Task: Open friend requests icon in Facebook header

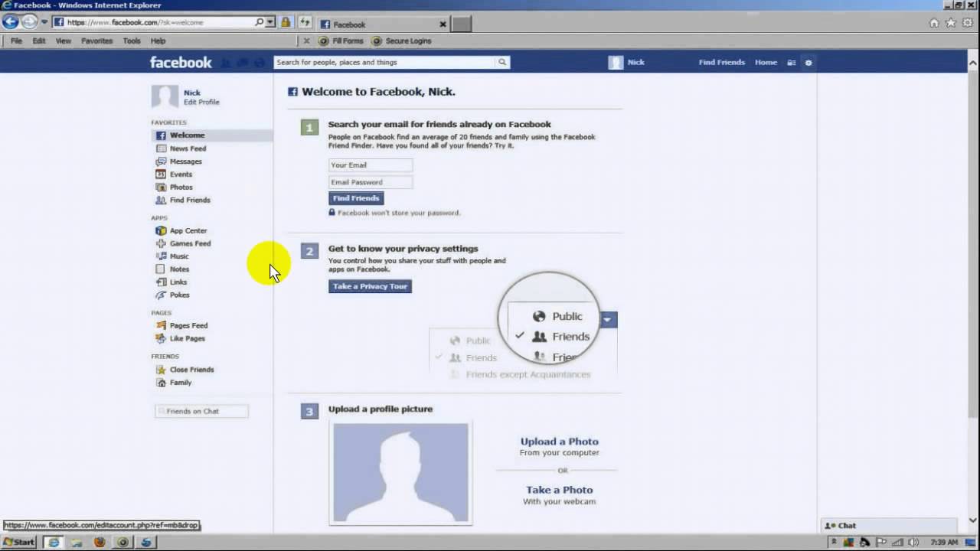Action: [227, 63]
